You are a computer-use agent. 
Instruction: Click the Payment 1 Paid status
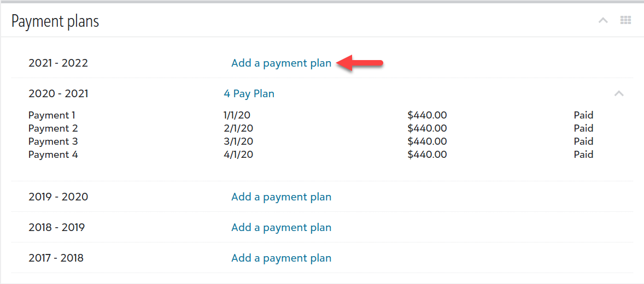point(584,115)
